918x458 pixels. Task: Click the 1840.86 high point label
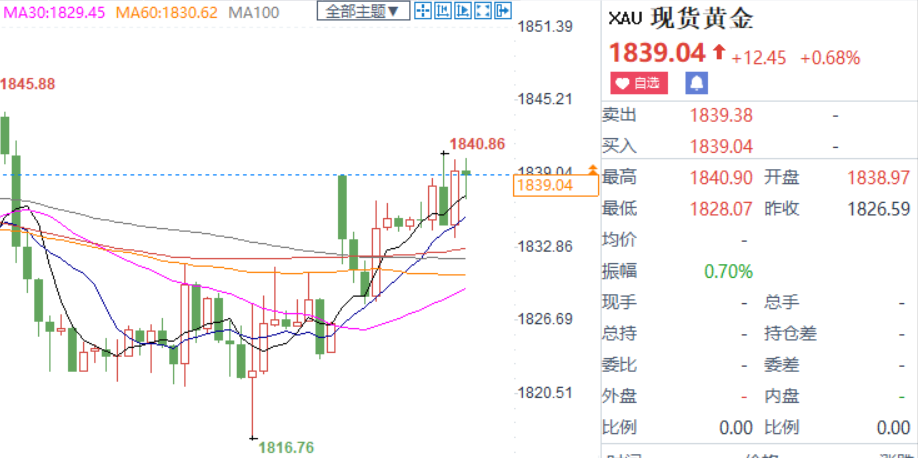pos(477,143)
